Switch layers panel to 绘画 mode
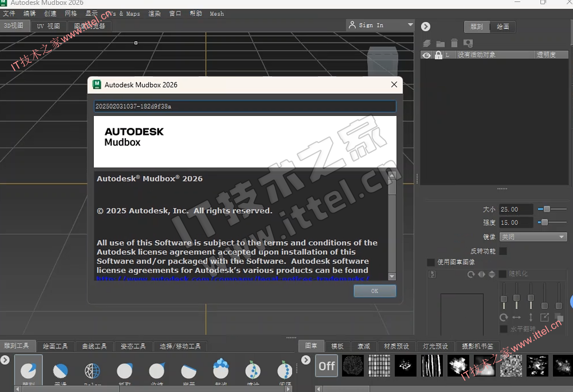 point(503,27)
